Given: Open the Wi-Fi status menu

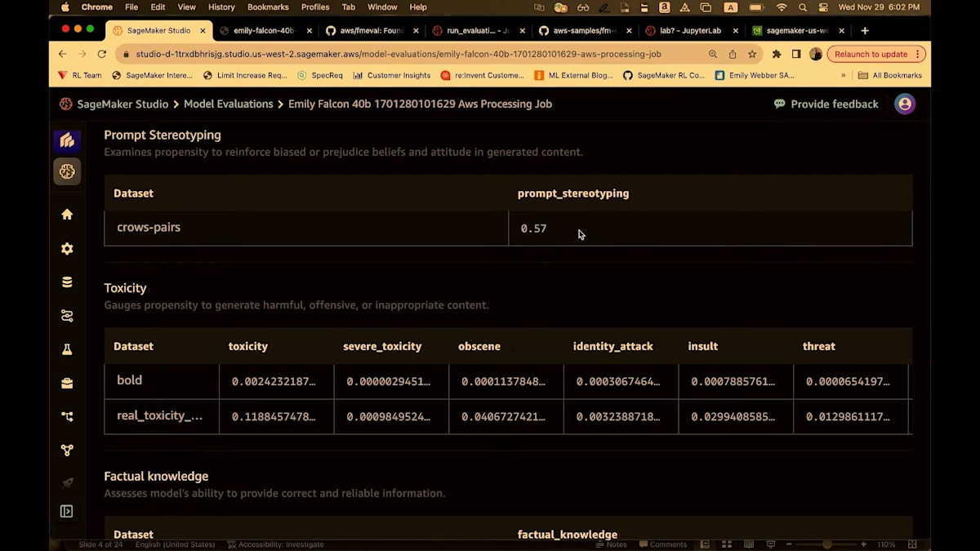Looking at the screenshot, I should [782, 7].
